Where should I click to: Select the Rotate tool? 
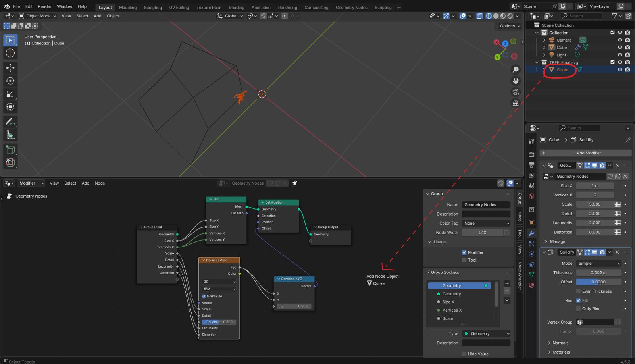tap(10, 81)
